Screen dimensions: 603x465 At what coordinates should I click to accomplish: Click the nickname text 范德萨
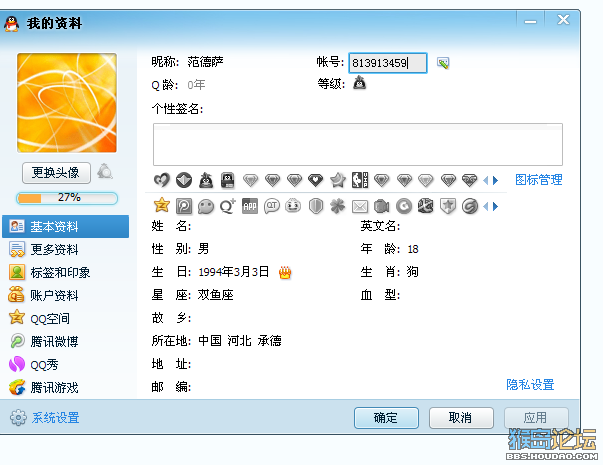[205, 62]
